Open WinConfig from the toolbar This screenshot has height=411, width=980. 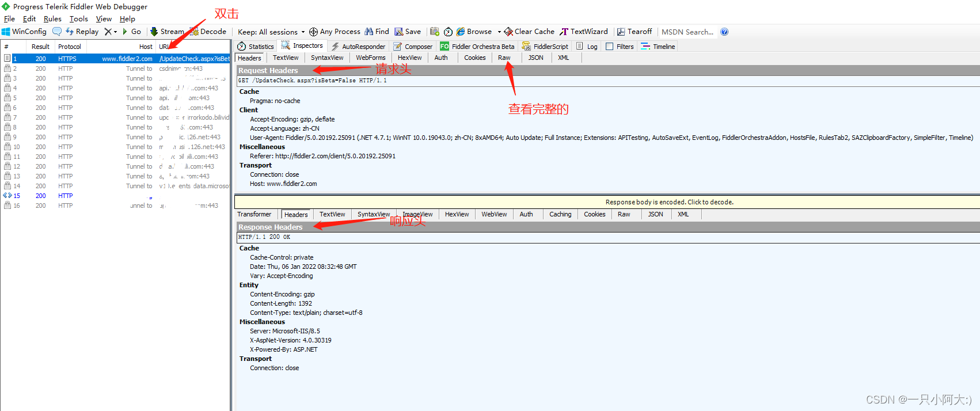24,32
